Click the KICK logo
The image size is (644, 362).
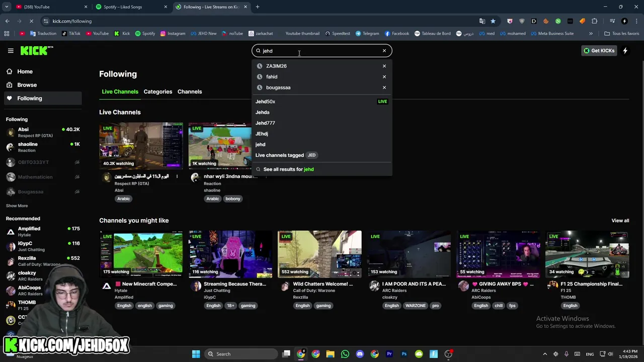click(36, 50)
